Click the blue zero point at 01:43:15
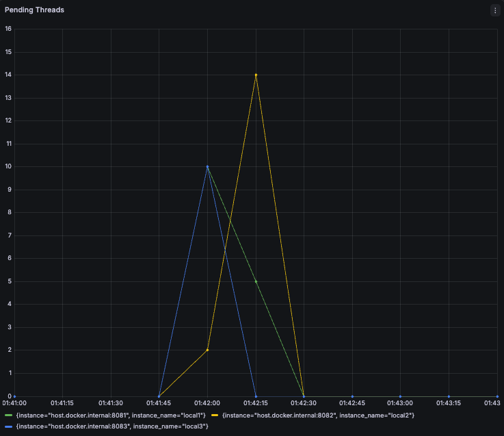Image resolution: width=504 pixels, height=436 pixels. [x=449, y=396]
